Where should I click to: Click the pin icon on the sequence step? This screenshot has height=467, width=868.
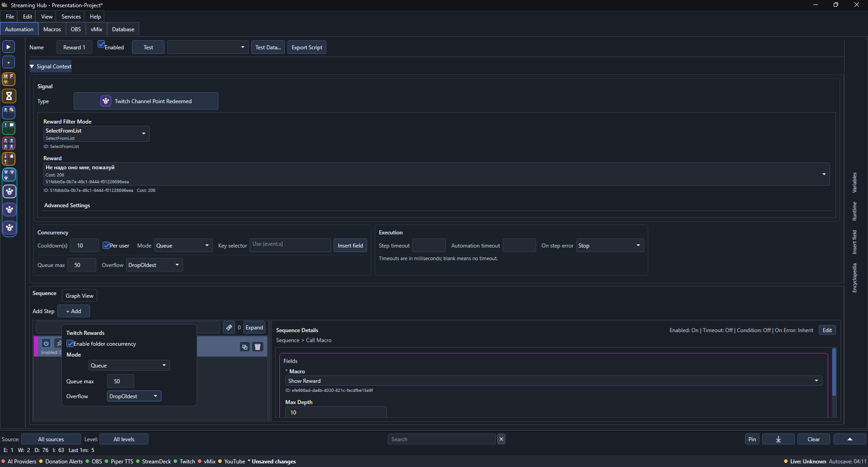coord(58,343)
